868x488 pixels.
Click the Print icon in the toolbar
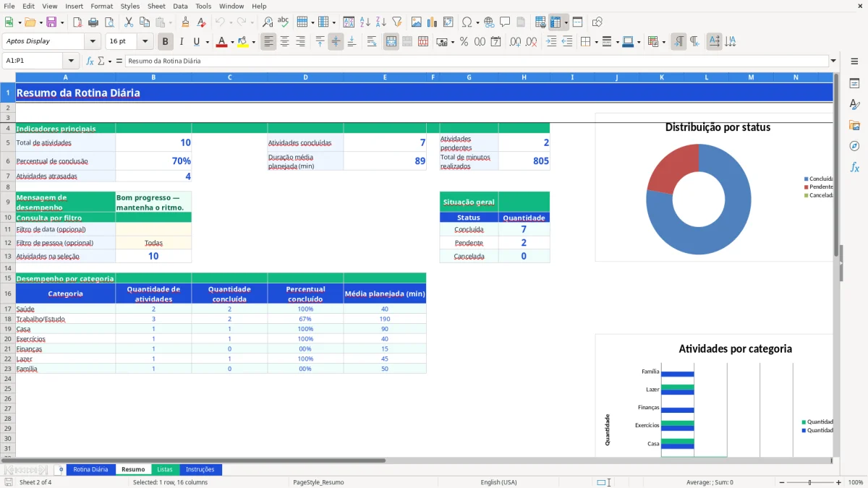click(93, 22)
